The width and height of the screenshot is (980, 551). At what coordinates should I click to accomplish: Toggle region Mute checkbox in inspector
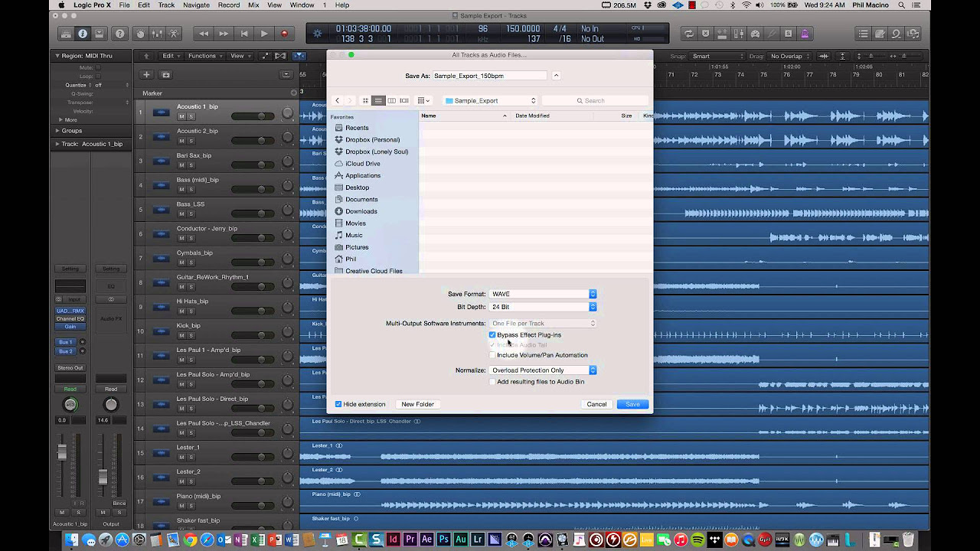98,67
